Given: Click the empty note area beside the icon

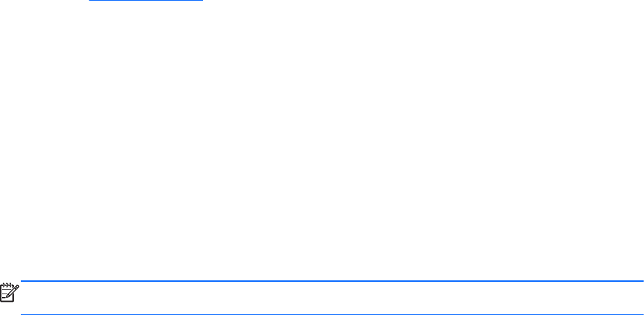Looking at the screenshot, I should click(x=332, y=298).
